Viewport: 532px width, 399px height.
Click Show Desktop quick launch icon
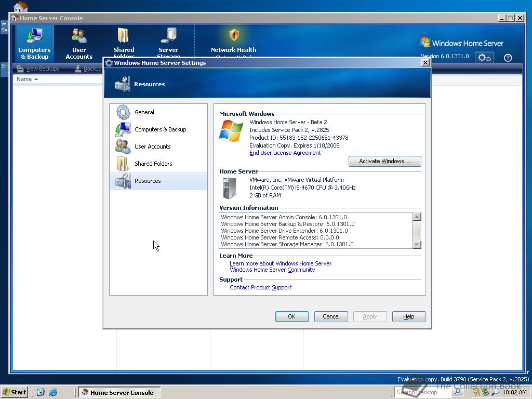pos(41,392)
